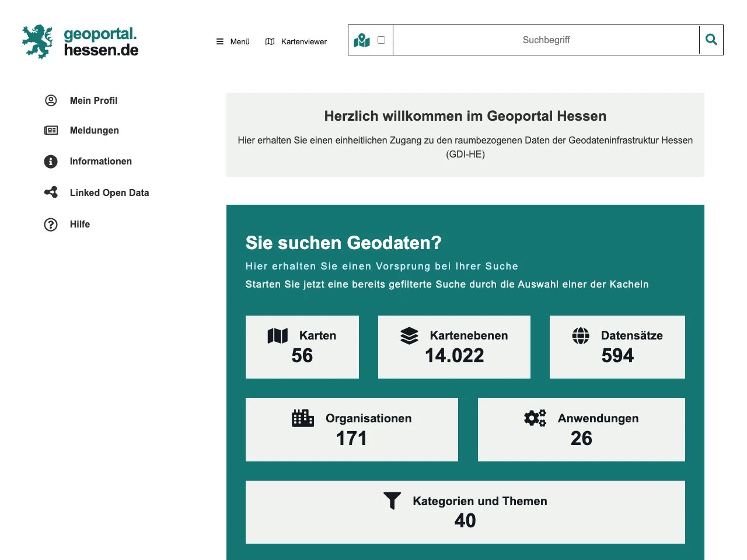Click the Informationen info icon

51,162
